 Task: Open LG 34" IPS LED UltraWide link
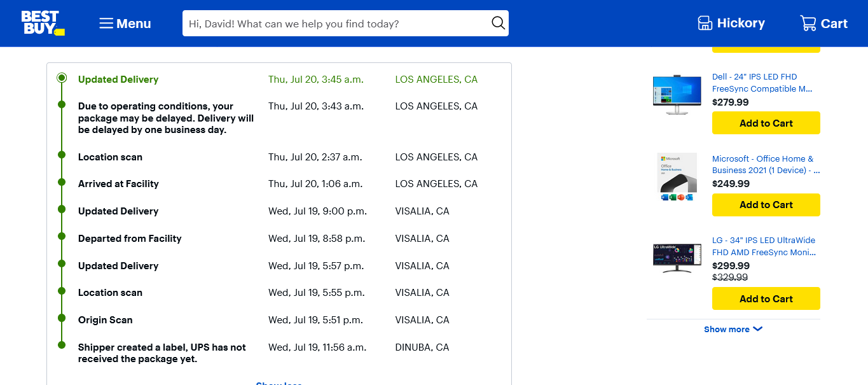pos(763,246)
